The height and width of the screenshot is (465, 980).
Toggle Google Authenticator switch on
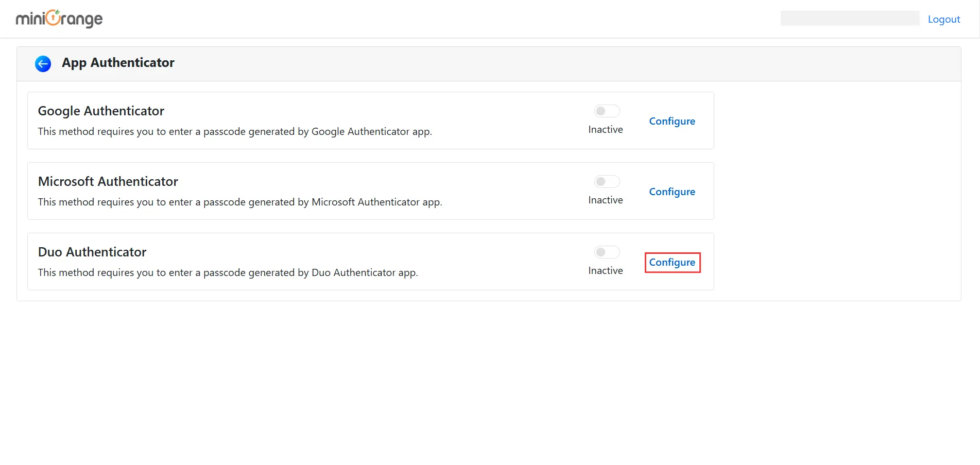point(607,111)
